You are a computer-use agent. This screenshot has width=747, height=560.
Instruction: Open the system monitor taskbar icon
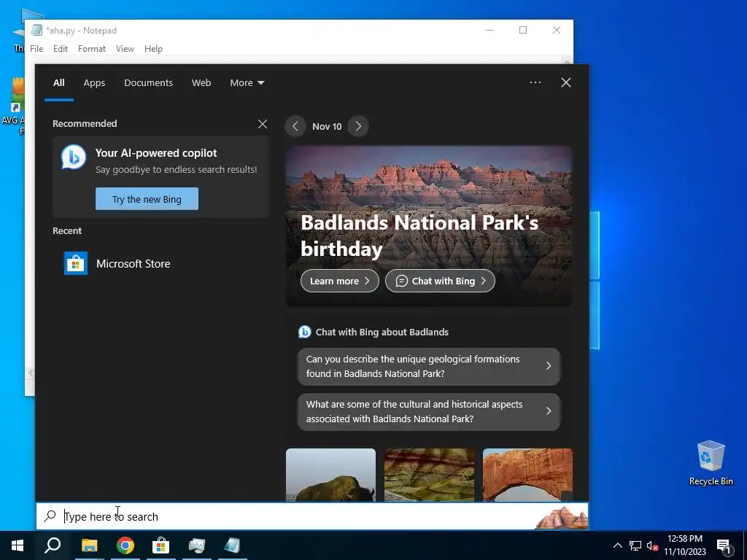(197, 545)
